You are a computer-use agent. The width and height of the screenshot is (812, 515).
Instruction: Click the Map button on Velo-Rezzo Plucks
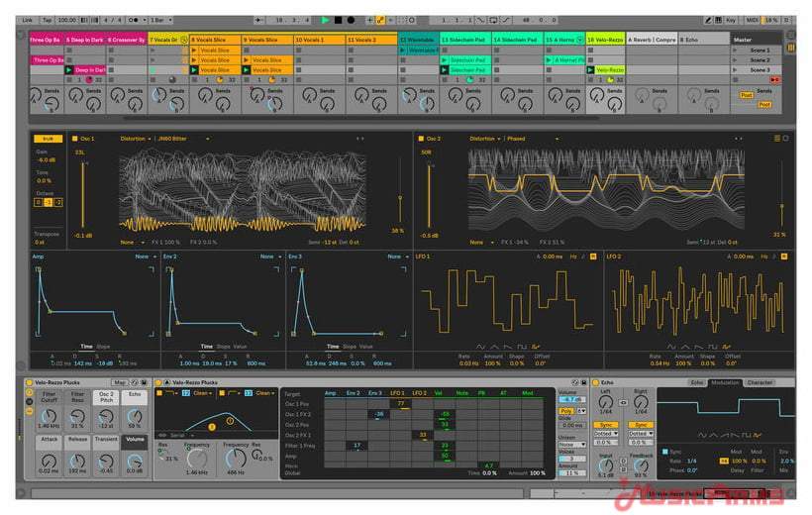tap(120, 381)
